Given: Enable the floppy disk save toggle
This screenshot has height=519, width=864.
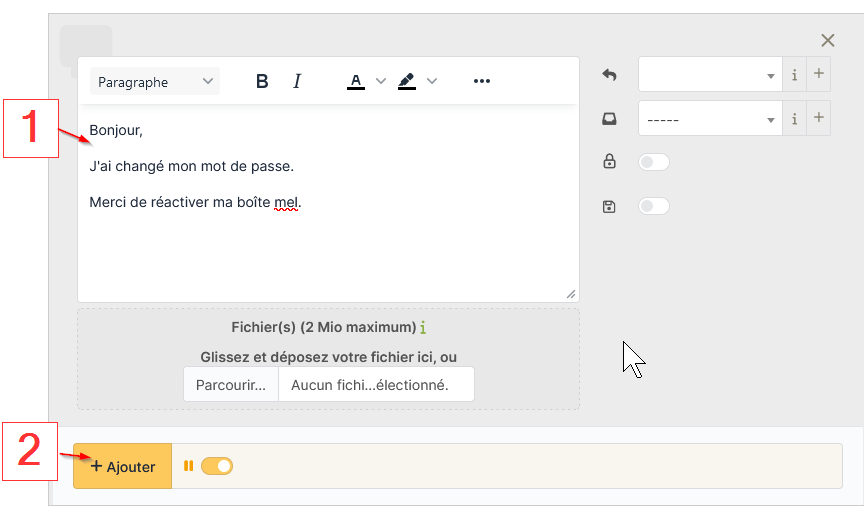Looking at the screenshot, I should (653, 206).
